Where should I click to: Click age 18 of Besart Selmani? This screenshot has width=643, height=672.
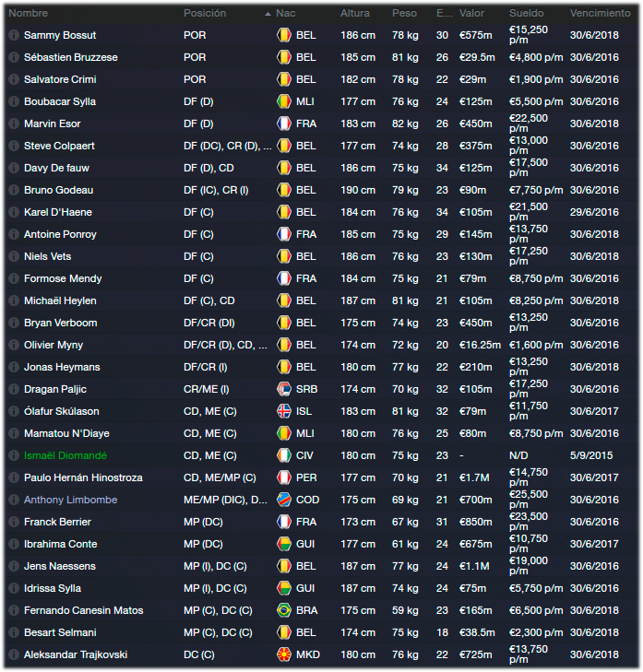tap(442, 633)
